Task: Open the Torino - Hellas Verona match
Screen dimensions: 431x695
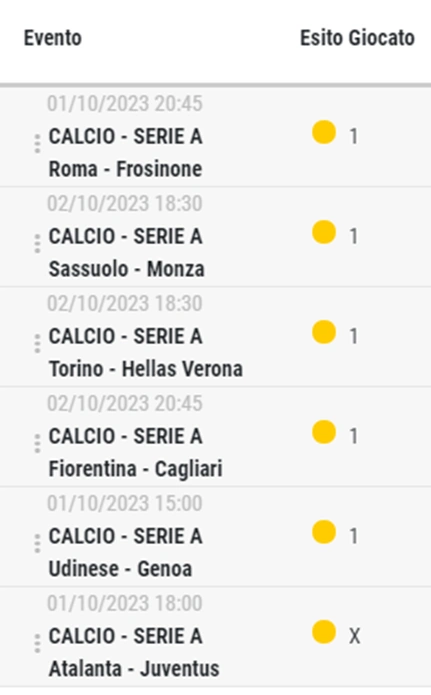Action: 145,369
